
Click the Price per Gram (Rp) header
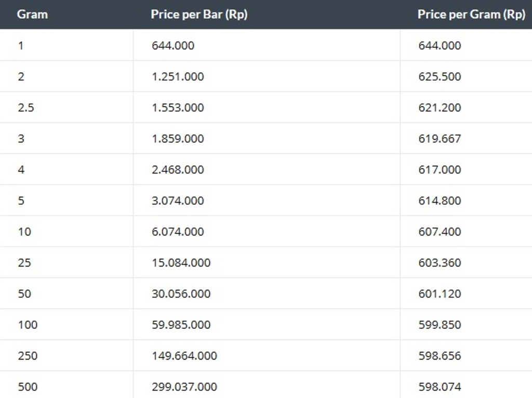(x=471, y=14)
